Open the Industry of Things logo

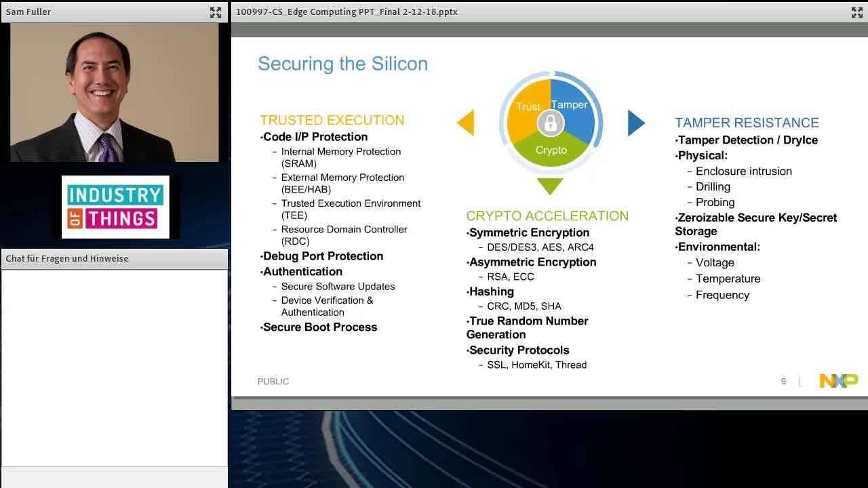pos(115,207)
